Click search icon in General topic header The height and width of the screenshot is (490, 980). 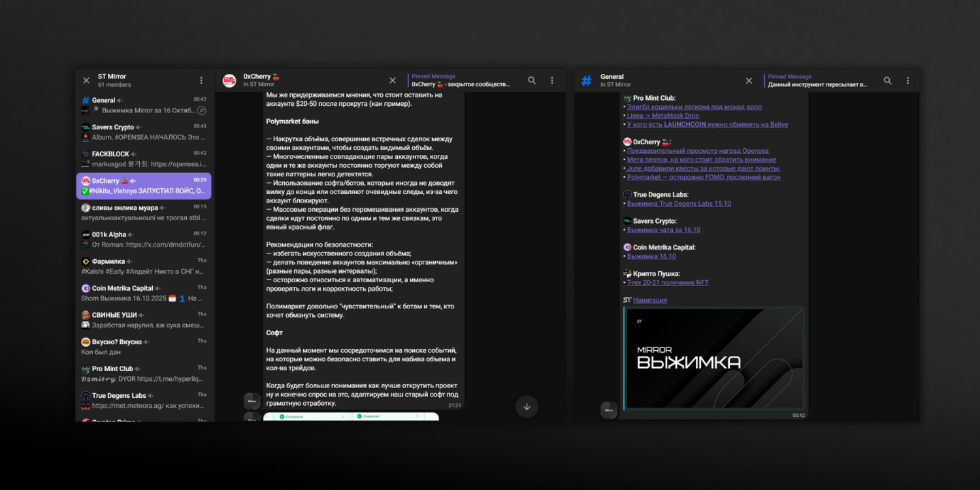887,80
